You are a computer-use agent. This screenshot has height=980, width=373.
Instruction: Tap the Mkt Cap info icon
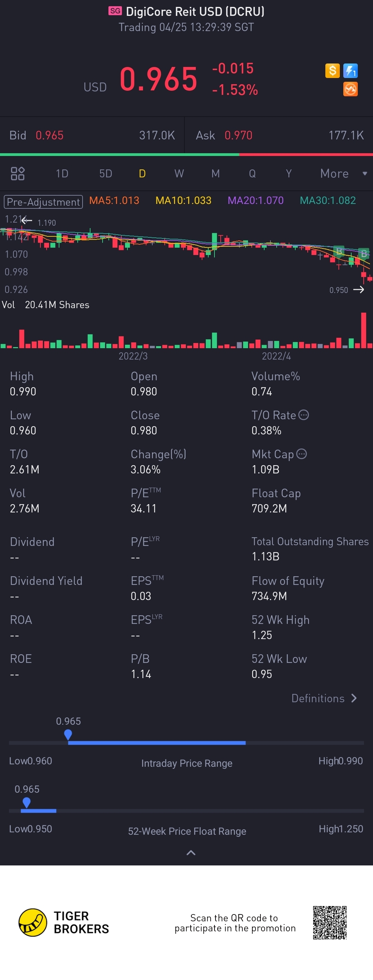pos(302,454)
